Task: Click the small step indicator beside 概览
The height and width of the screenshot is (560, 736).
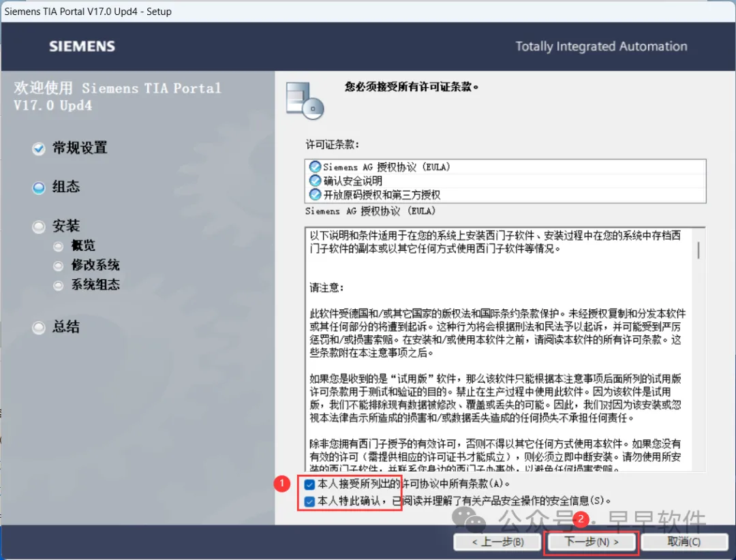Action: tap(58, 246)
